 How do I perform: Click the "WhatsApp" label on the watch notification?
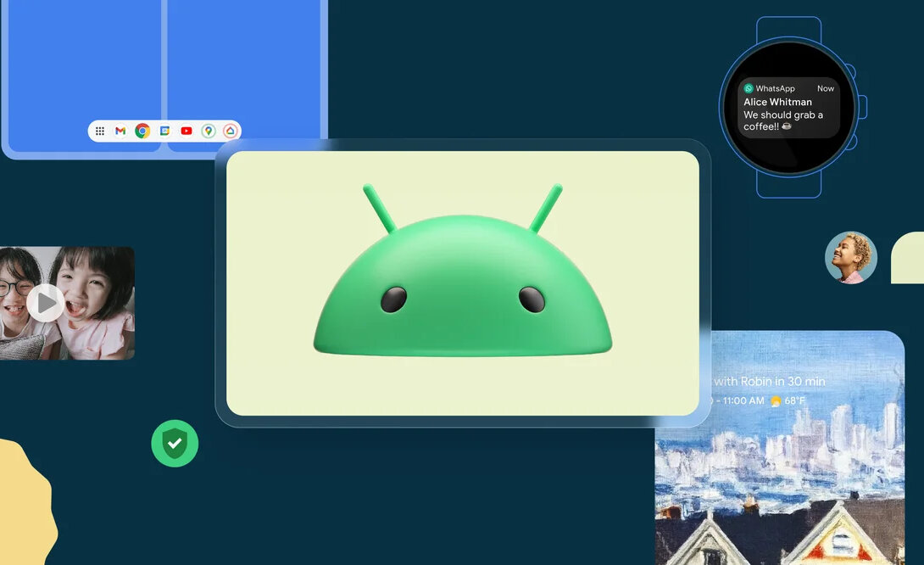click(x=776, y=88)
